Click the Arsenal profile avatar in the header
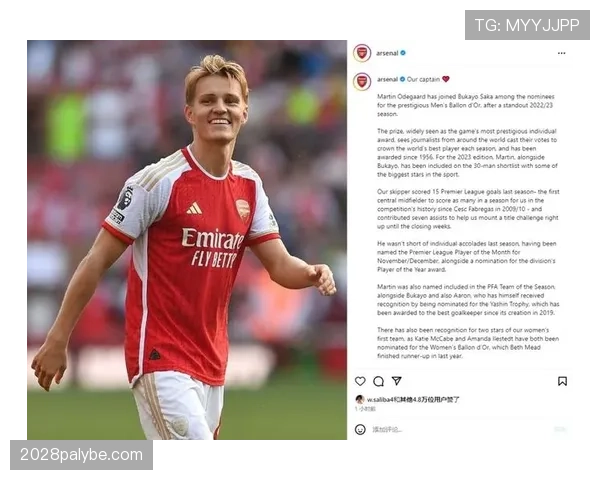This screenshot has width=600, height=480. (362, 53)
